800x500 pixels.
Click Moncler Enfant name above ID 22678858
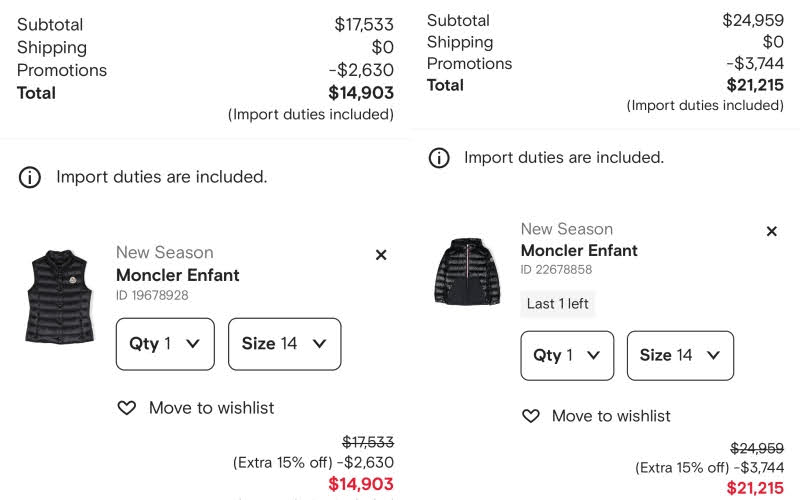pos(579,251)
